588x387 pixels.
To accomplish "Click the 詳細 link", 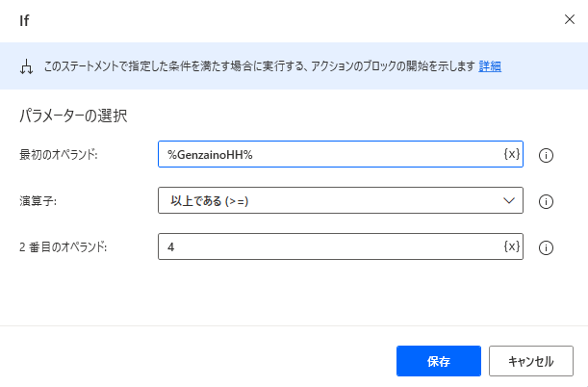I will 490,67.
